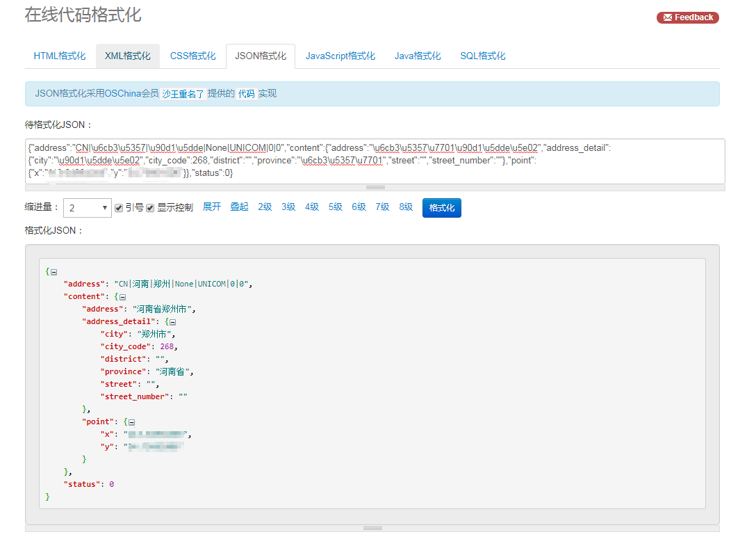
Task: Click the "province" key in output
Action: 123,371
